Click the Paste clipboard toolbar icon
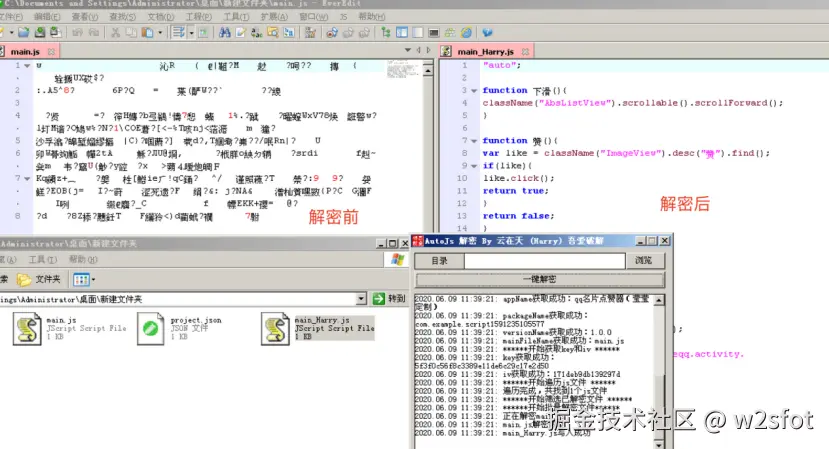Image resolution: width=829 pixels, height=449 pixels. pos(148,33)
